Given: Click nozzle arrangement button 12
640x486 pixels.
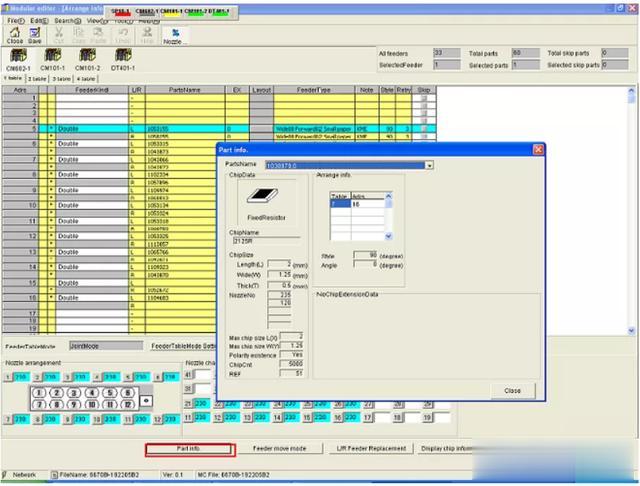Looking at the screenshot, I should [x=158, y=419].
